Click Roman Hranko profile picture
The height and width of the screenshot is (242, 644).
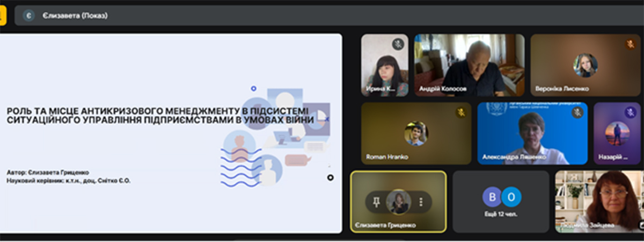(416, 133)
